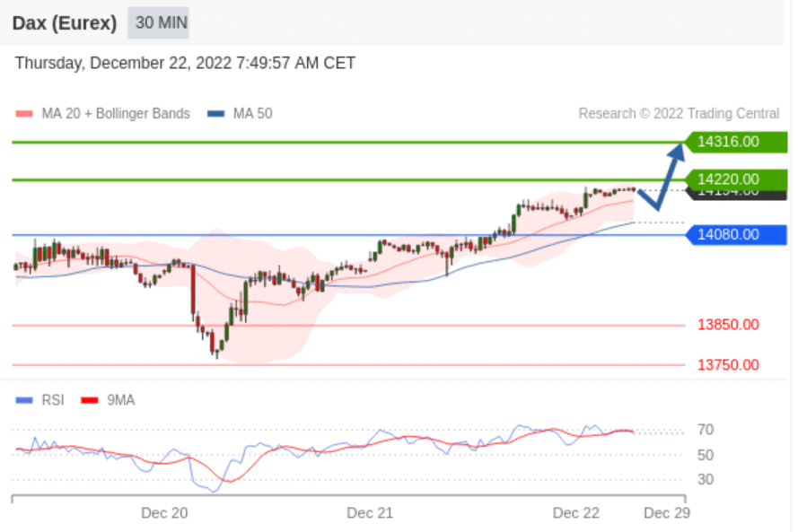
Task: Click the MA 20 + Bollinger Bands legend swatch
Action: point(24,113)
